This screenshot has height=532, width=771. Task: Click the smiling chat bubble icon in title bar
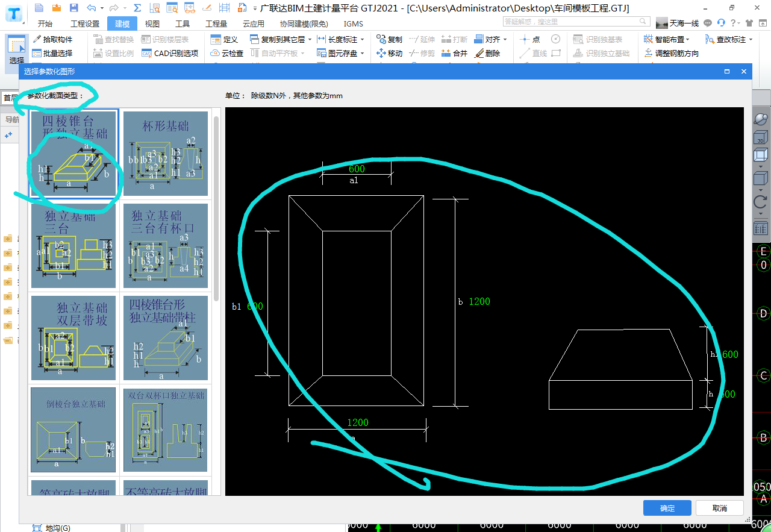click(708, 23)
